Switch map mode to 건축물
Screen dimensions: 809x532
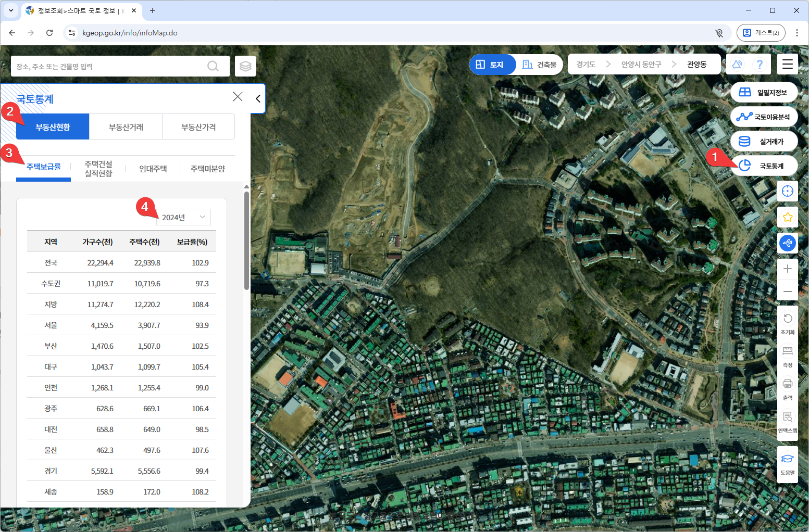tap(540, 65)
